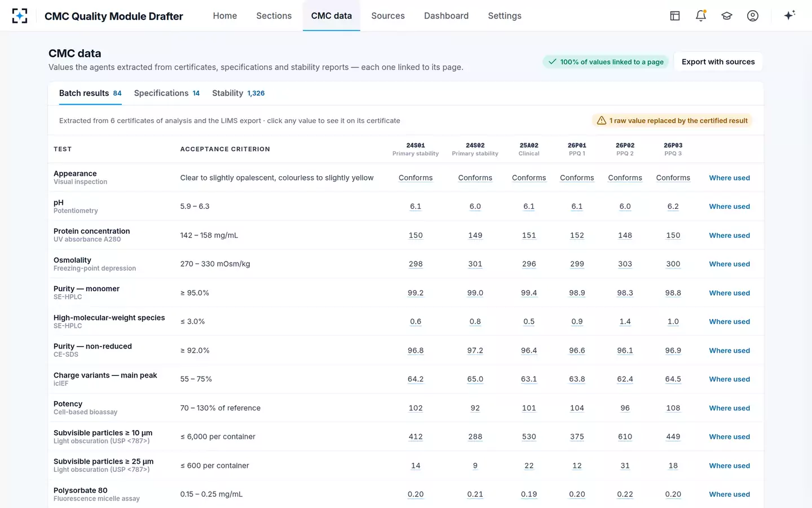Screen dimensions: 812x508
Task: Click the 1 raw value replaced notice
Action: coord(672,120)
